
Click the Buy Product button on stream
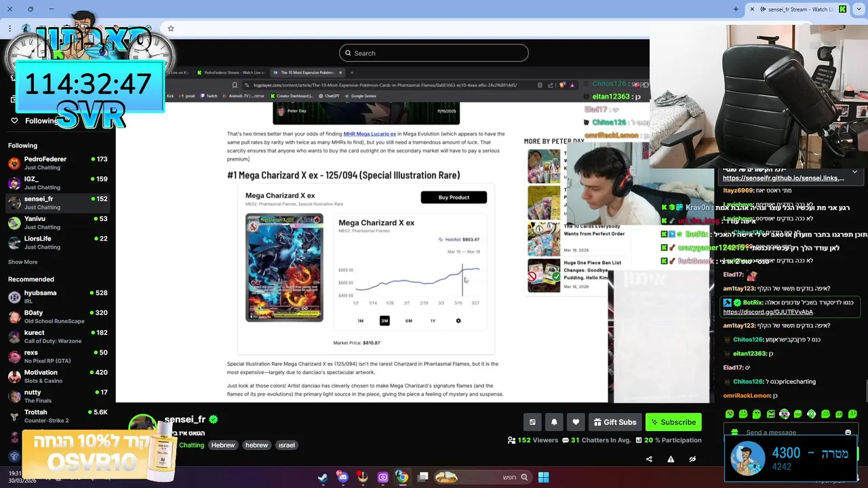point(454,197)
